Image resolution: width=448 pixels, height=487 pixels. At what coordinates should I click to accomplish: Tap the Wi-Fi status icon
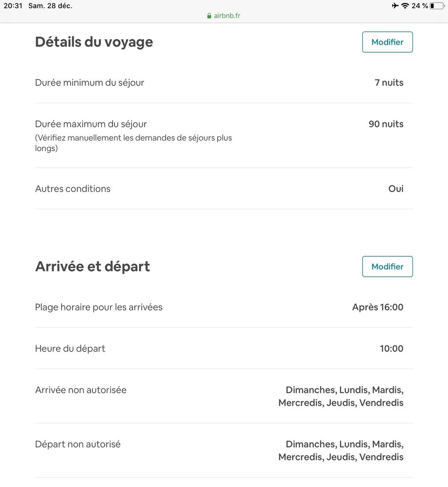[405, 6]
